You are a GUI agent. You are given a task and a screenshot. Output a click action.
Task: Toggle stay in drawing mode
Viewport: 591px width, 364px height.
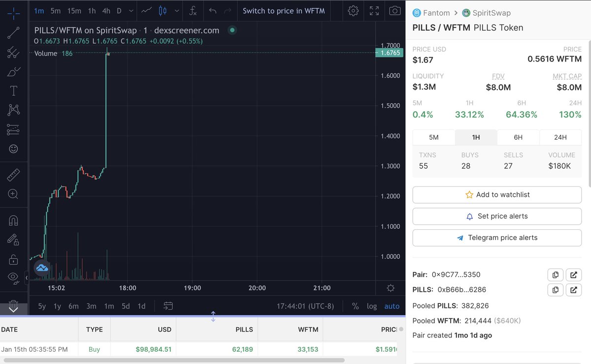tap(13, 240)
